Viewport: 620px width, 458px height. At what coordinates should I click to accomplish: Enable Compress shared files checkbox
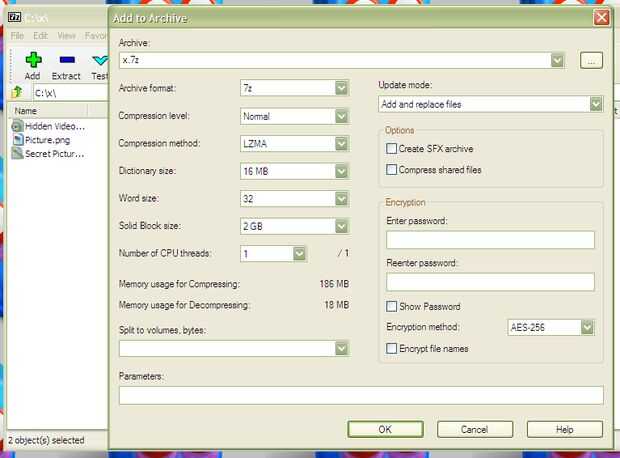pos(391,170)
